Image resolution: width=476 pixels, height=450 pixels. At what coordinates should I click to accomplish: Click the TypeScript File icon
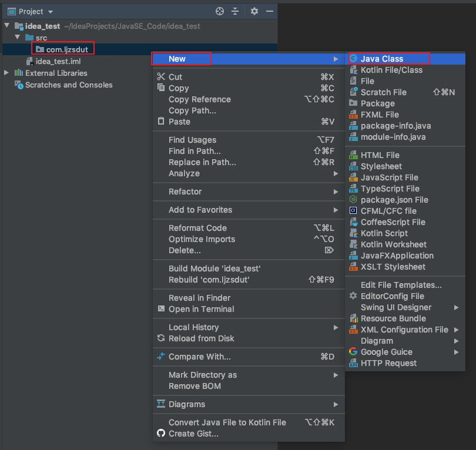353,189
